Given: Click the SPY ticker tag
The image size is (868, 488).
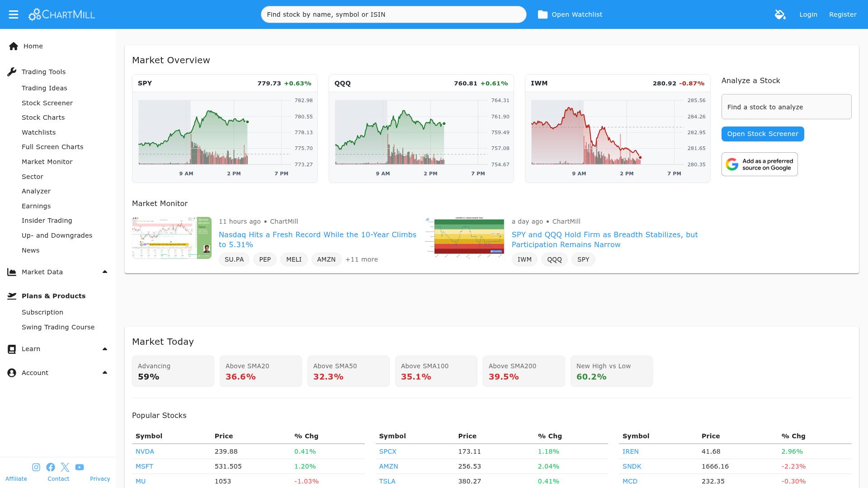Looking at the screenshot, I should (583, 259).
